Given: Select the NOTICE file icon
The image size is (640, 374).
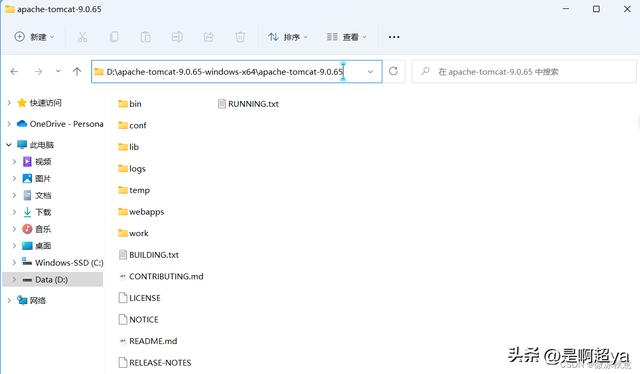Looking at the screenshot, I should (x=123, y=319).
